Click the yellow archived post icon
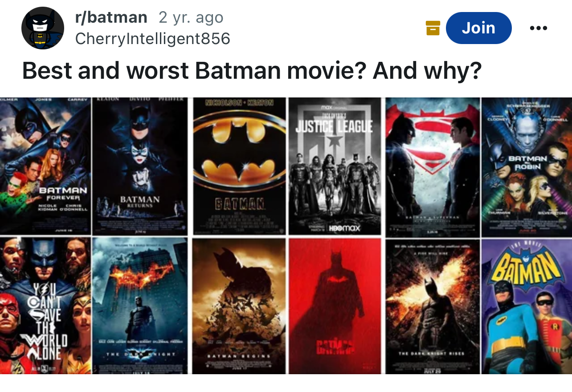This screenshot has width=572, height=392. coord(433,28)
